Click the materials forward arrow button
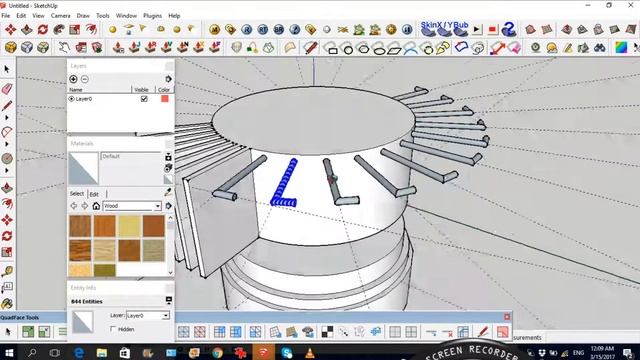Viewport: 640px width, 360px height. pyautogui.click(x=84, y=206)
